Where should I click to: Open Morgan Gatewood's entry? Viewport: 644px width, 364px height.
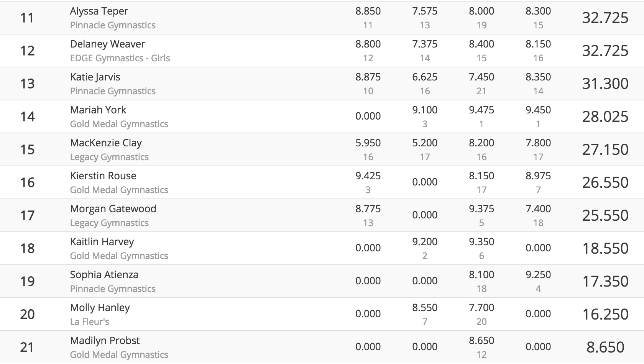[113, 209]
